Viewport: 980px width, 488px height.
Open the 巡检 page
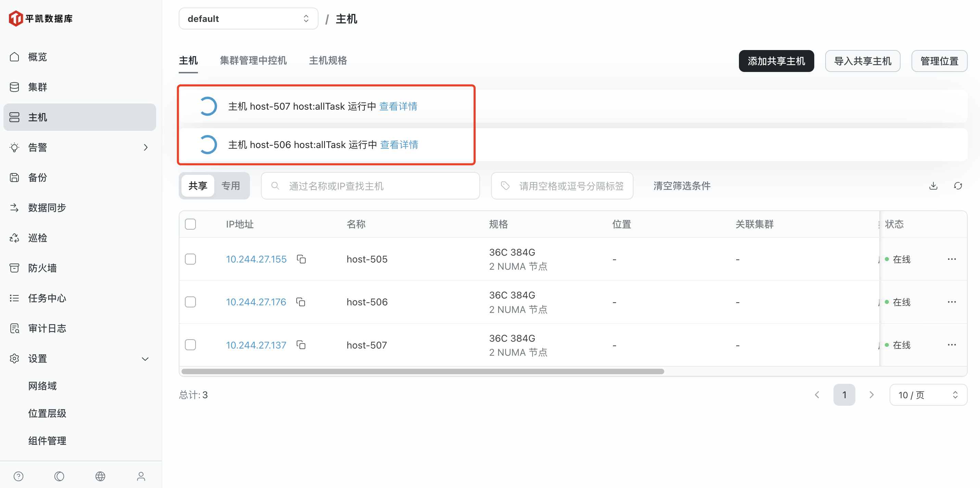(x=37, y=237)
